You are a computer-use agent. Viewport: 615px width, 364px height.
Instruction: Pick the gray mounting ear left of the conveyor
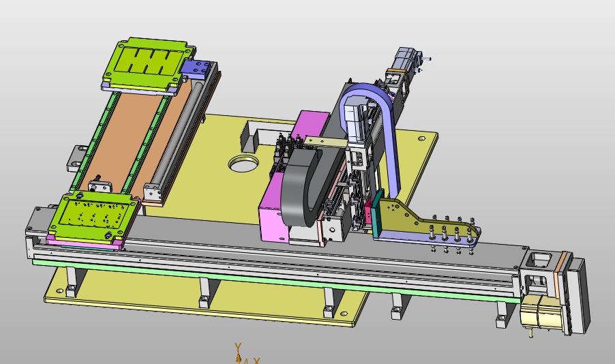tap(77, 157)
